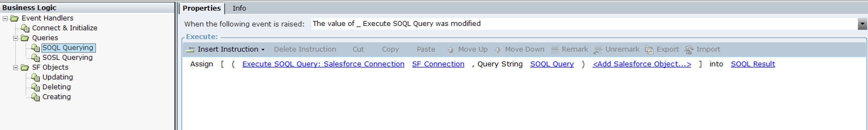Select the Connect & Initialize handler icon
The height and width of the screenshot is (130, 868).
pos(25,28)
